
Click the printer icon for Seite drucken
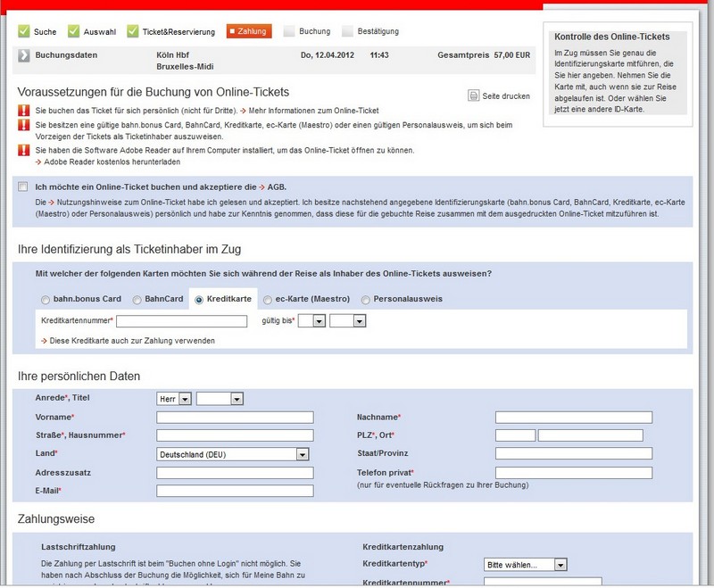[474, 95]
